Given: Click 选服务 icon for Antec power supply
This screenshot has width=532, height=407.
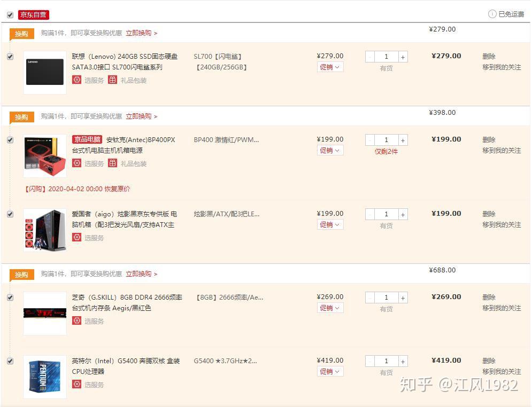Looking at the screenshot, I should tap(76, 163).
